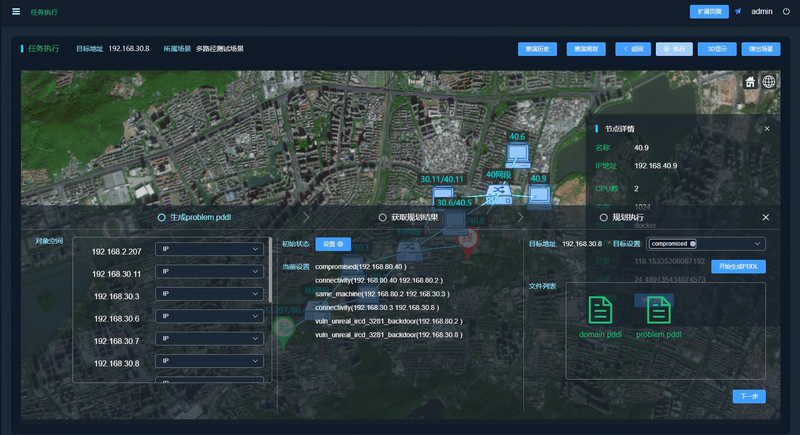This screenshot has height=435, width=800.
Task: Click the power logout icon
Action: (786, 11)
